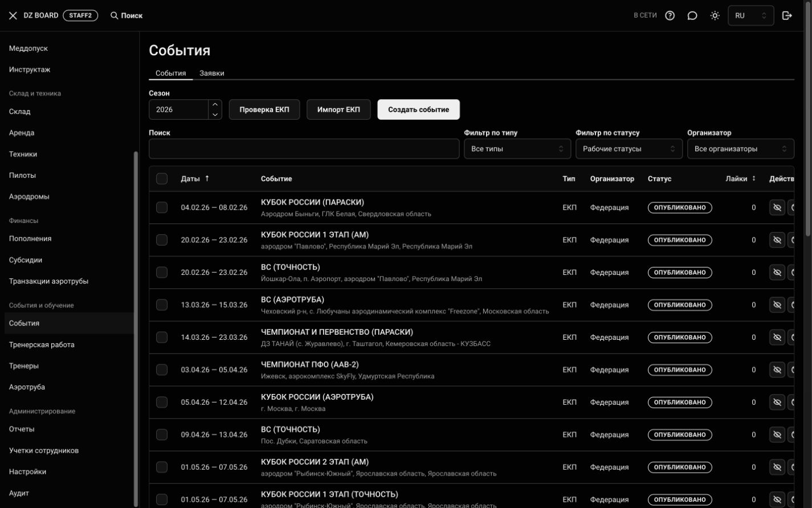
Task: Tick the checkbox for ВС (АЭРОТРУБА) row
Action: pos(162,305)
